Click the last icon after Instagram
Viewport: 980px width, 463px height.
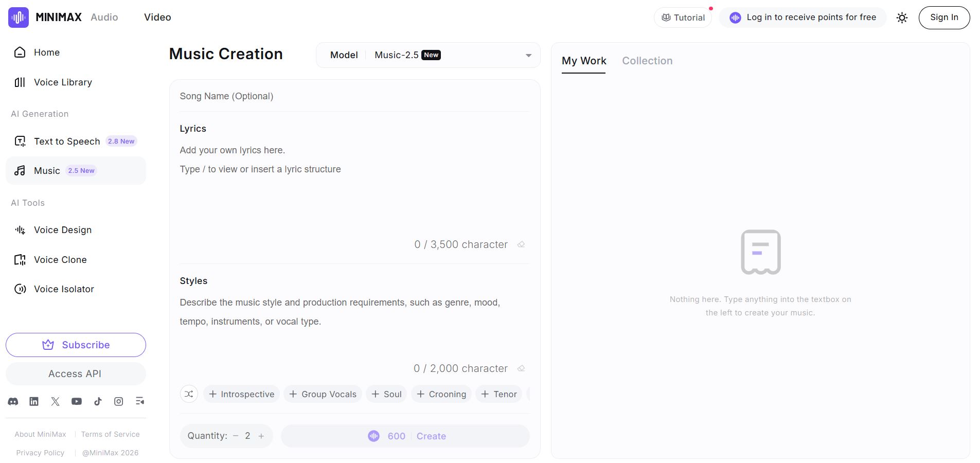pyautogui.click(x=140, y=401)
